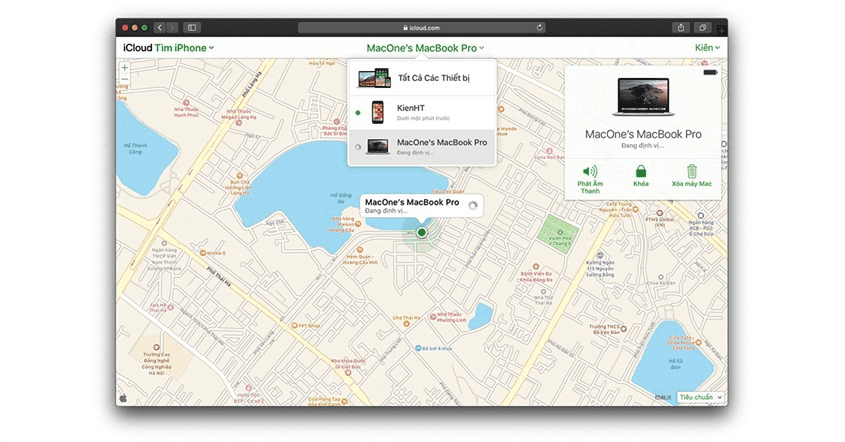Image resolution: width=845 pixels, height=442 pixels.
Task: Collapse the MacOne's MacBook Pro device dropdown
Action: point(425,47)
